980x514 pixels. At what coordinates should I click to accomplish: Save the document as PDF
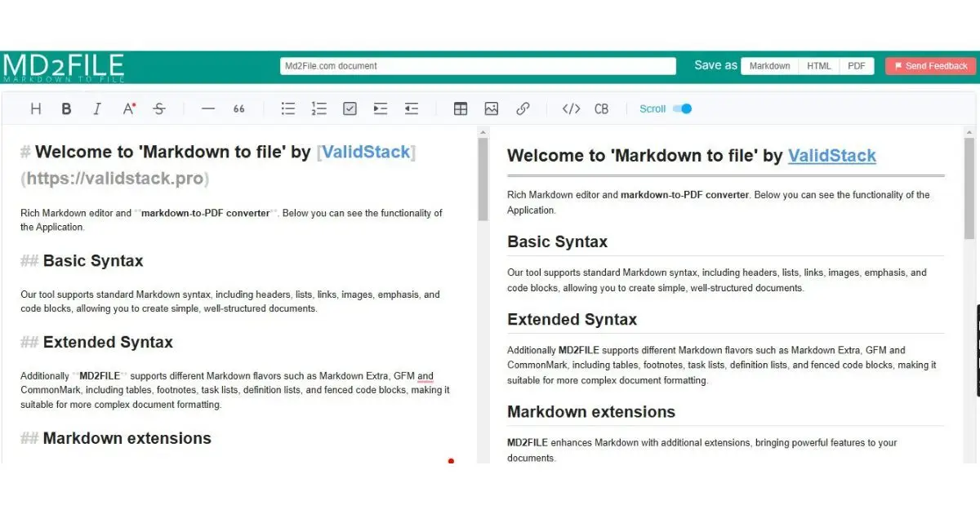856,65
